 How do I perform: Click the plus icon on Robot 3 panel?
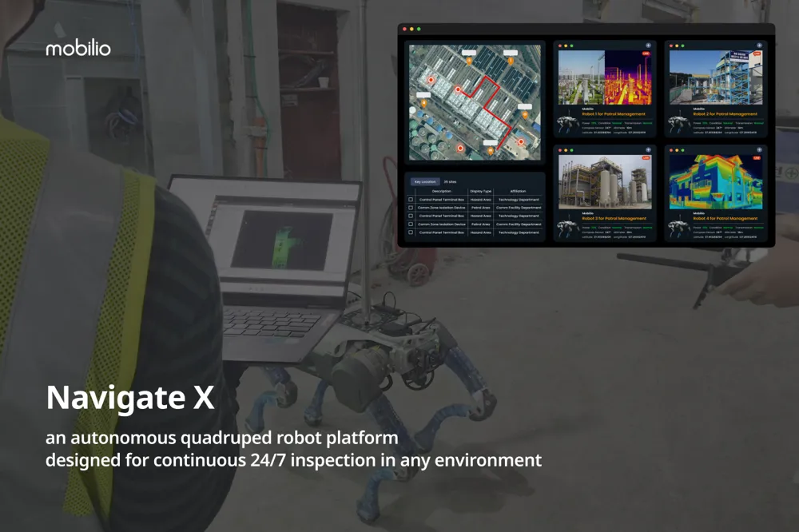pyautogui.click(x=648, y=150)
